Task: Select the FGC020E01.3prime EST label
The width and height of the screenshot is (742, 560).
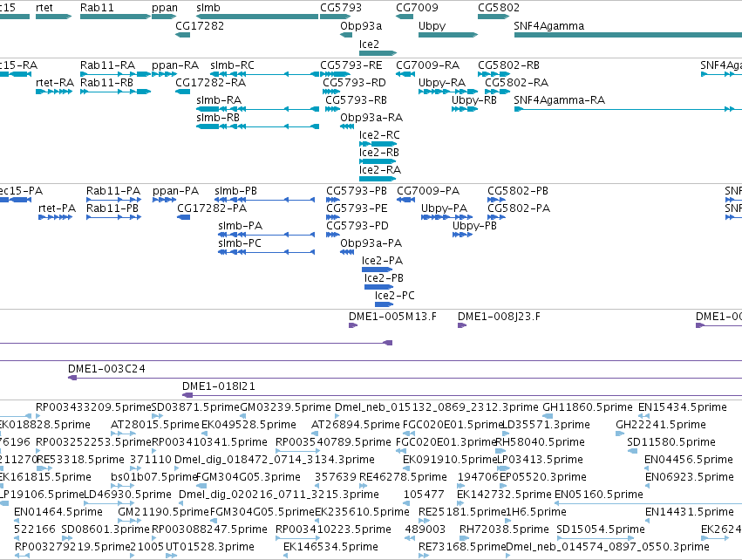Action: (446, 442)
